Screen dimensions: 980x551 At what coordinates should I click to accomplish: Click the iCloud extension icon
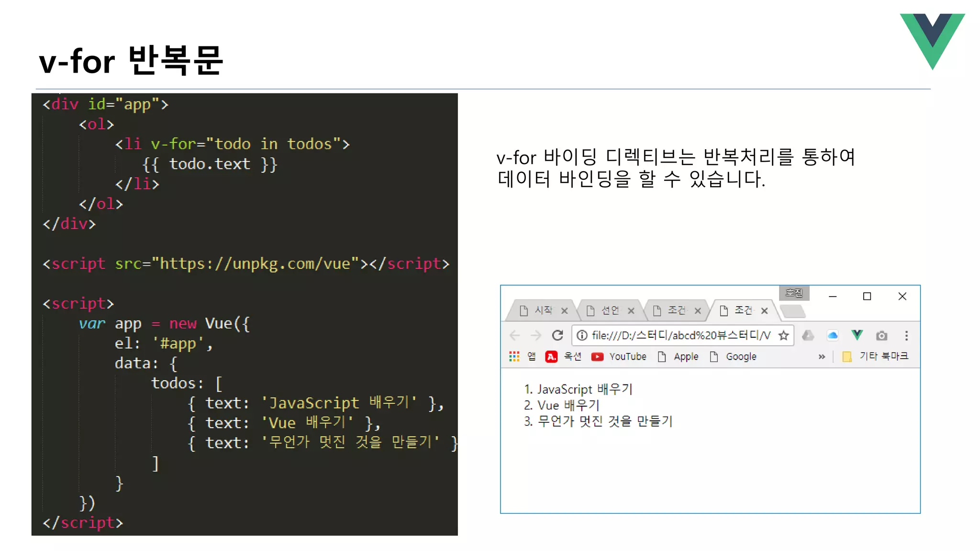(833, 335)
